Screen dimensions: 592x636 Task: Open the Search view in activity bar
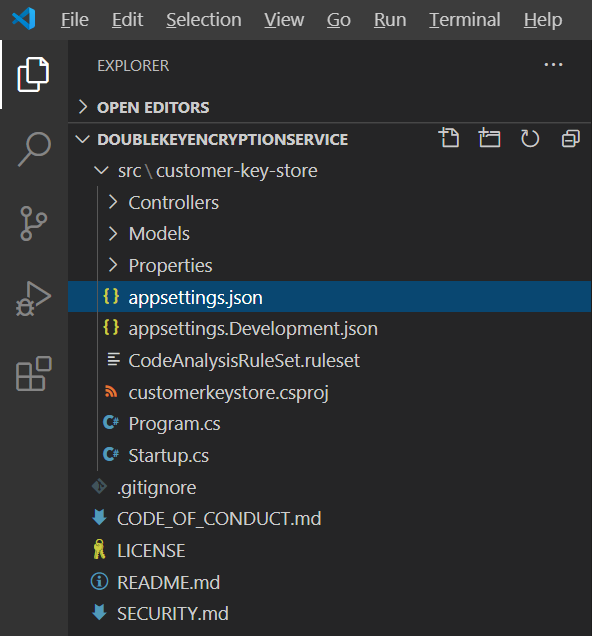34,149
